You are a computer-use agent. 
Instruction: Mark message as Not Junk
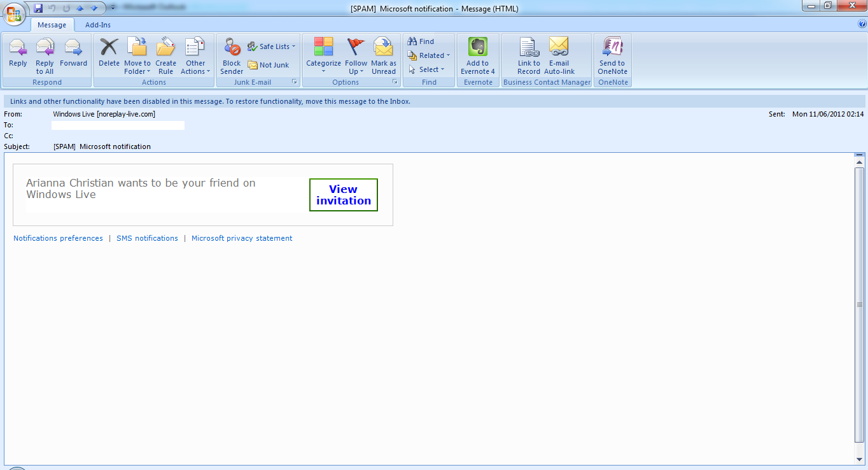pyautogui.click(x=269, y=65)
